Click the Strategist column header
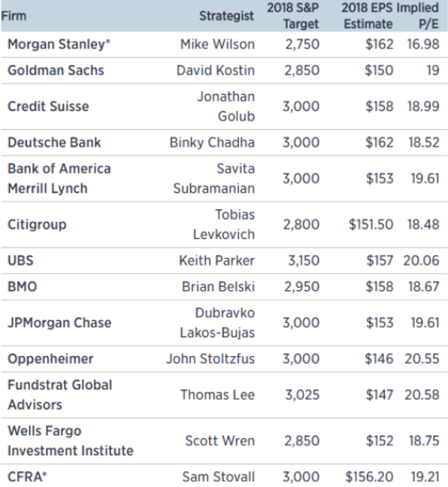This screenshot has width=448, height=487. pyautogui.click(x=226, y=16)
